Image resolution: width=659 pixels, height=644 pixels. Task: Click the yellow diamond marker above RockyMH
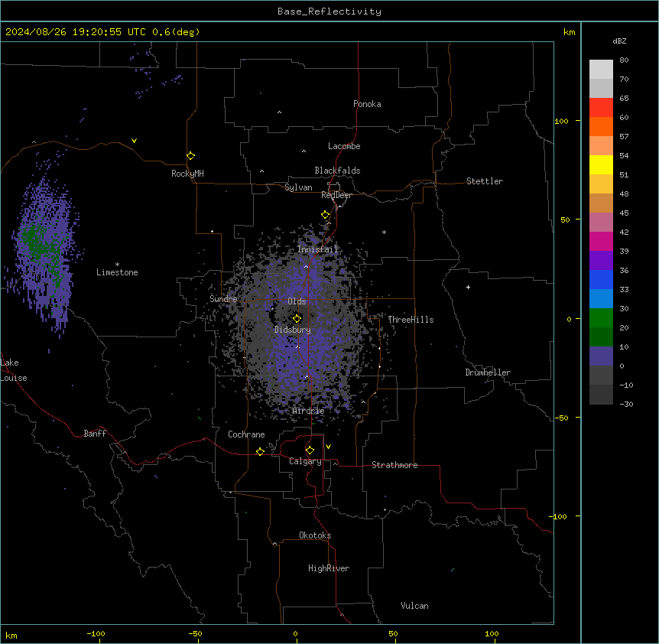pos(190,156)
